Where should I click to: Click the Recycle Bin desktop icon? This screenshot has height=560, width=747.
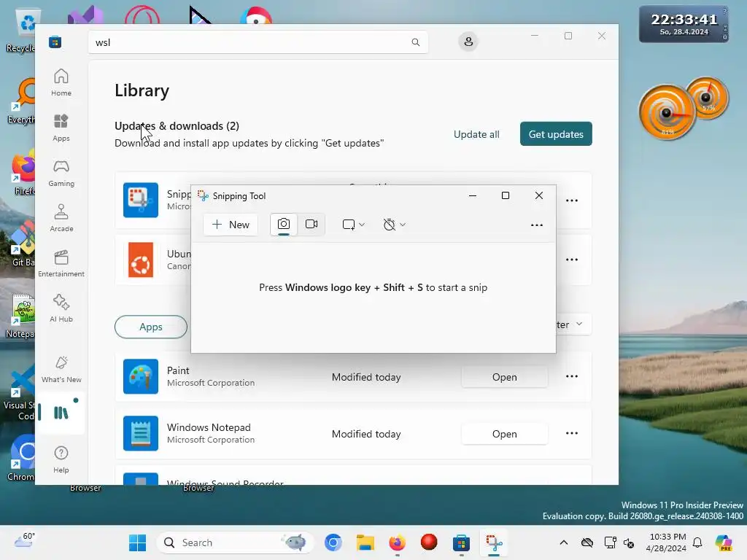pos(23,31)
